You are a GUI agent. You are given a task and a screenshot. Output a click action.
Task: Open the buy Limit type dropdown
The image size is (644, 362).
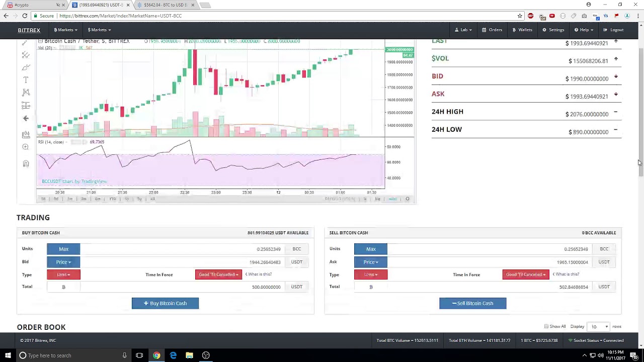(x=63, y=275)
